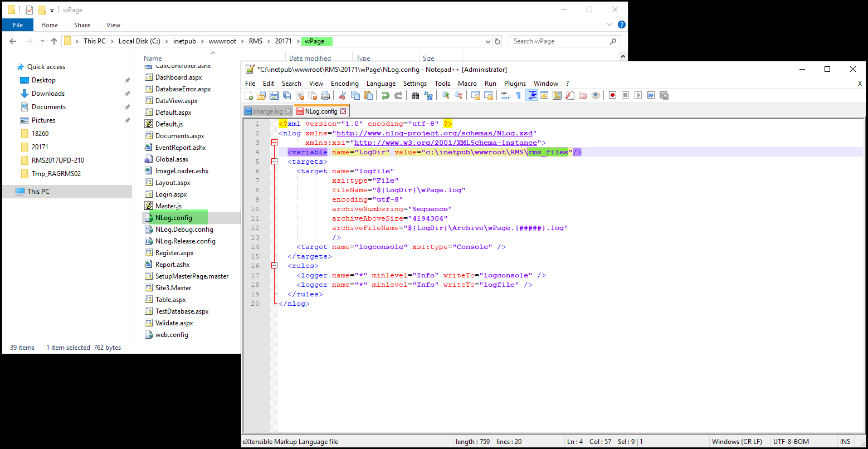The width and height of the screenshot is (868, 449).
Task: Expand the Explorer ribbon chevron
Action: click(x=611, y=25)
